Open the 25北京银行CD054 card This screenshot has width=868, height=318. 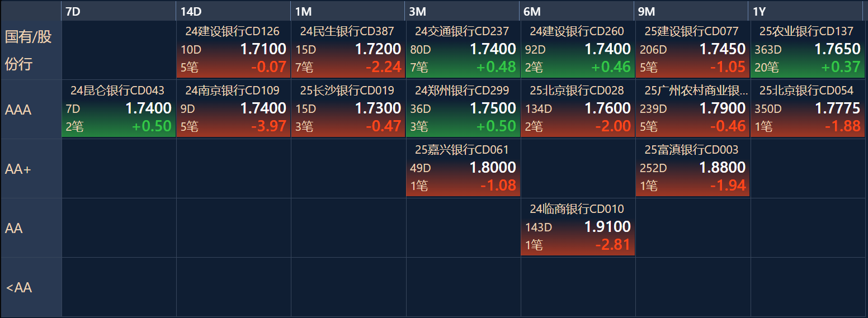click(x=806, y=110)
